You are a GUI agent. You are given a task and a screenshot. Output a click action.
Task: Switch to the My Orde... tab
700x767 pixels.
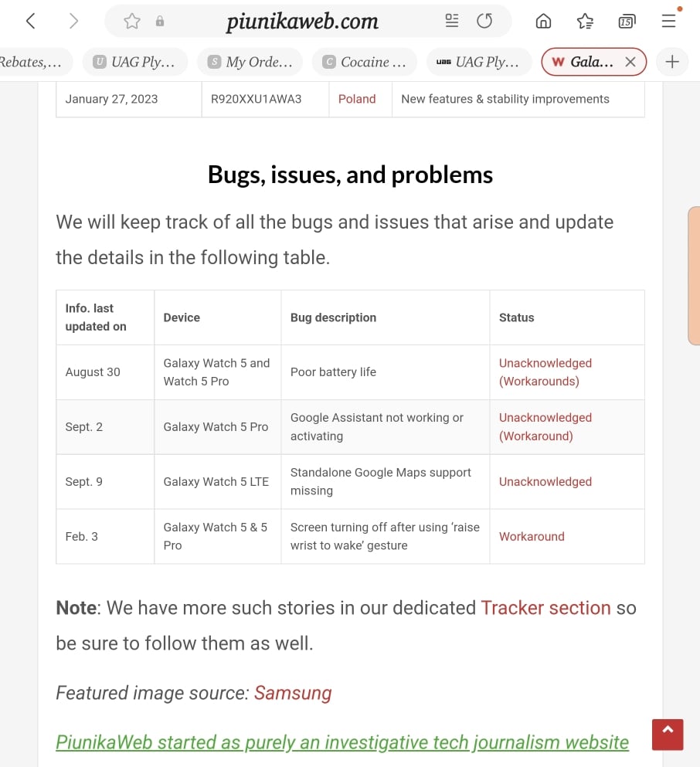[x=250, y=62]
